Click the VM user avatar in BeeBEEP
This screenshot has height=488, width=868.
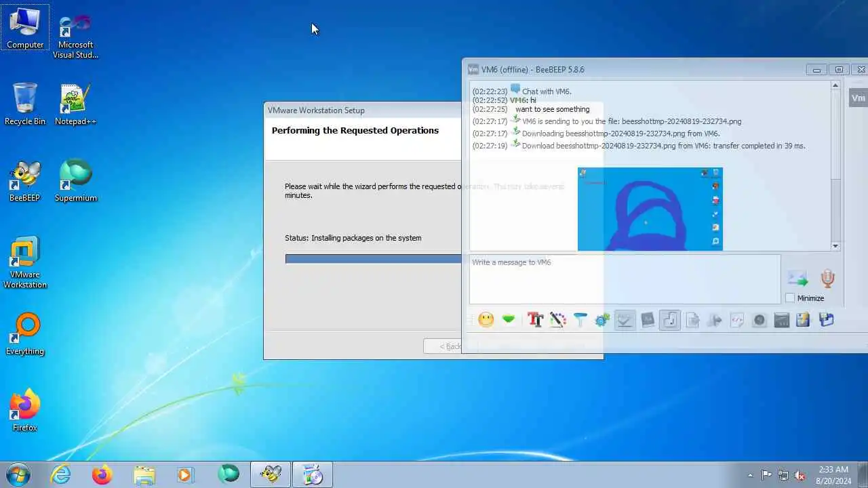(x=858, y=98)
